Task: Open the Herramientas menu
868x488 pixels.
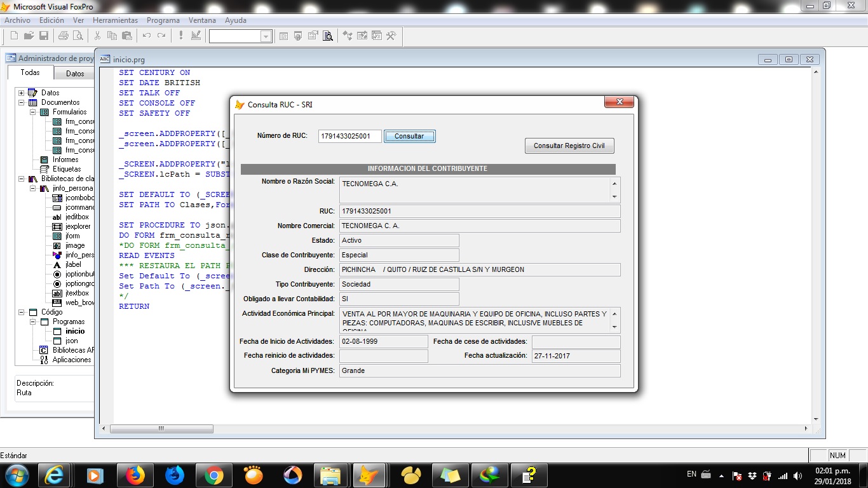Action: [x=115, y=20]
